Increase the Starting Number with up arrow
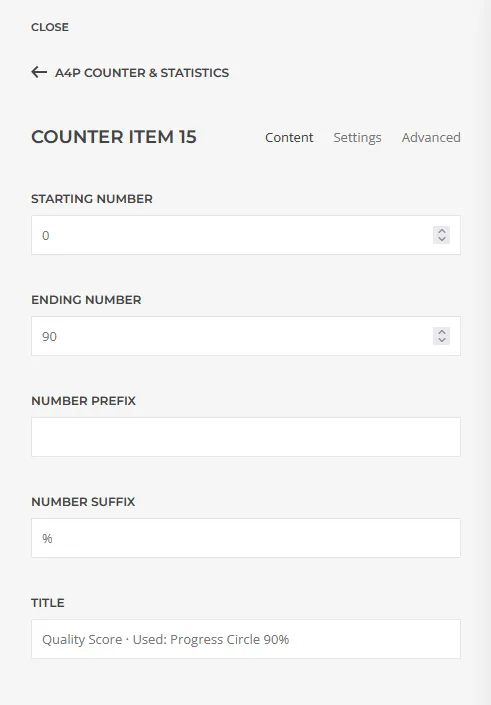This screenshot has height=705, width=491. 442,231
